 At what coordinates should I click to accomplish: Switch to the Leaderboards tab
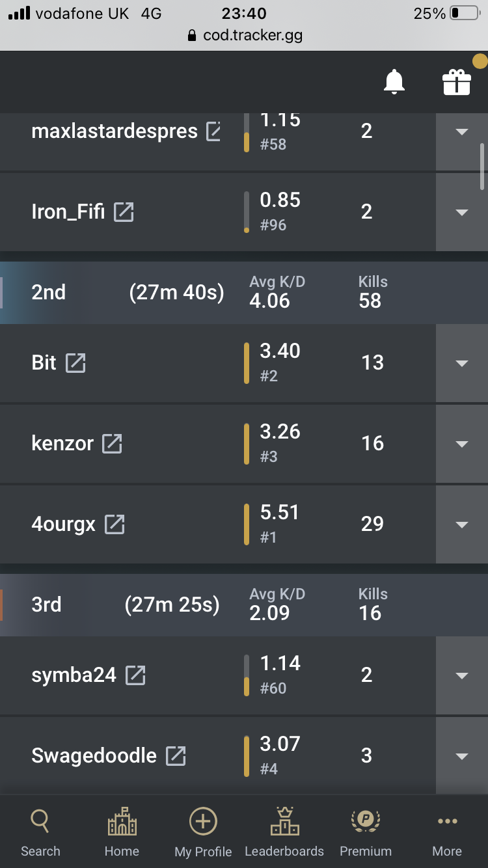click(284, 833)
